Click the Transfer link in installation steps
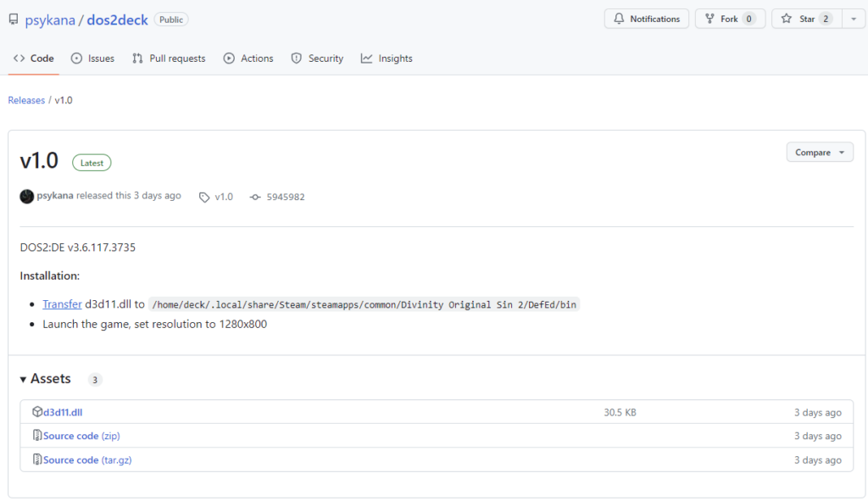The height and width of the screenshot is (501, 868). click(62, 304)
